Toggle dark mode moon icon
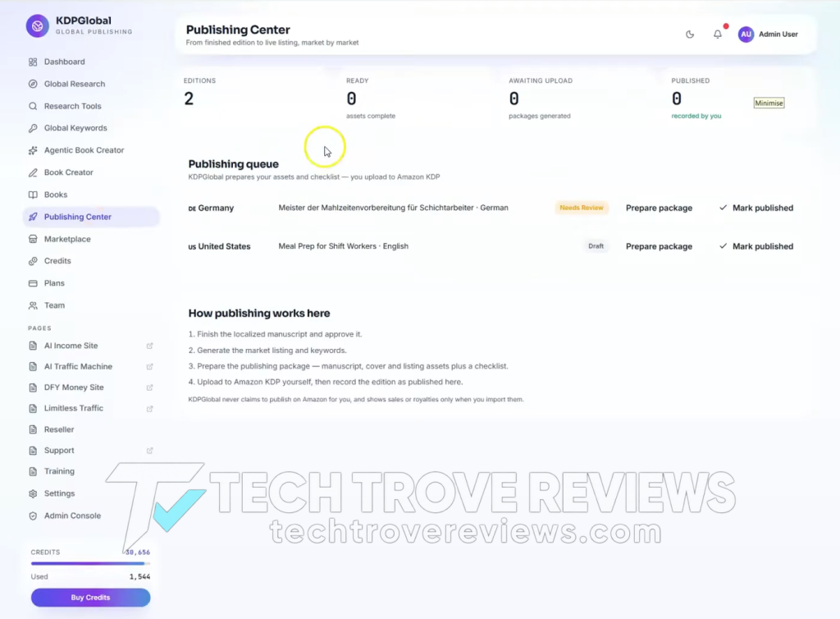Screen dimensions: 840x619 tap(690, 34)
